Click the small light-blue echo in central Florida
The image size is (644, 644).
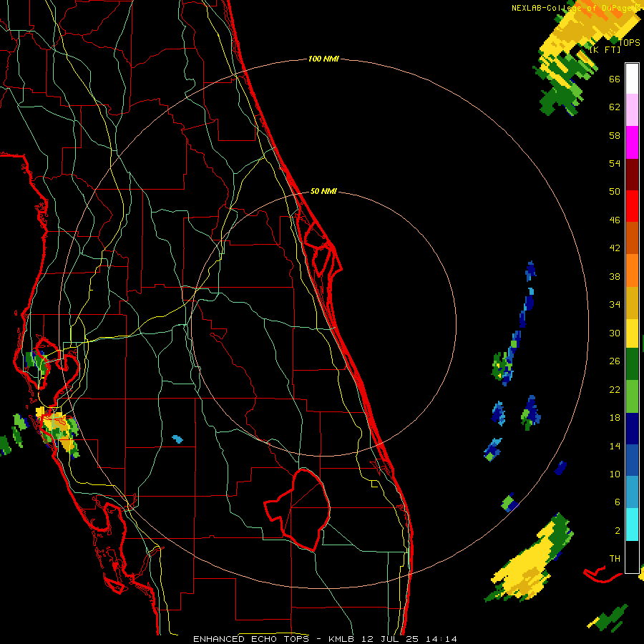[x=177, y=439]
